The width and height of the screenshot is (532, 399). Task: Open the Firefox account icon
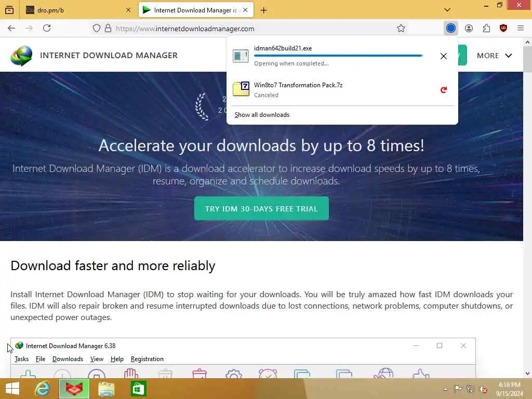469,28
